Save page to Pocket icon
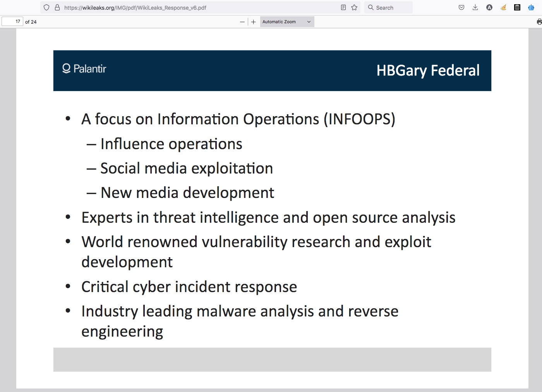Viewport: 542px width, 392px height. (461, 7)
